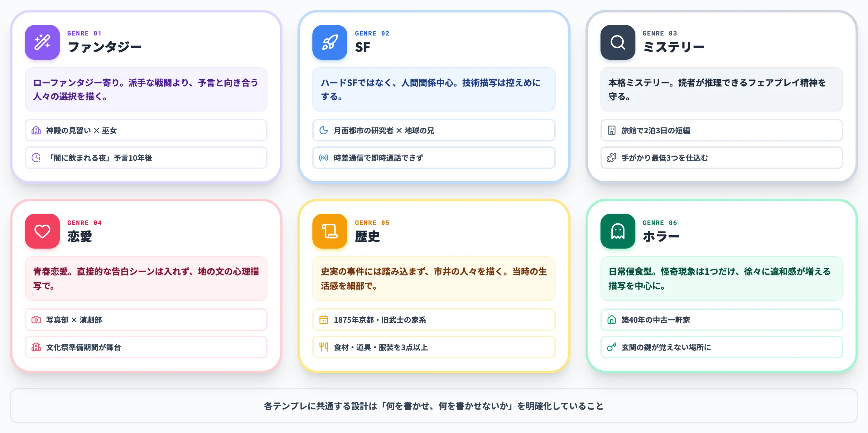Click the 文化祭準備期間が舞台 row
This screenshot has width=868, height=433.
[x=146, y=347]
